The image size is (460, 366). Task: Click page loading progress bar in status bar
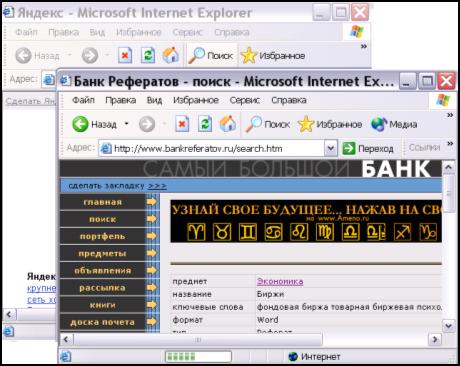[x=198, y=357]
